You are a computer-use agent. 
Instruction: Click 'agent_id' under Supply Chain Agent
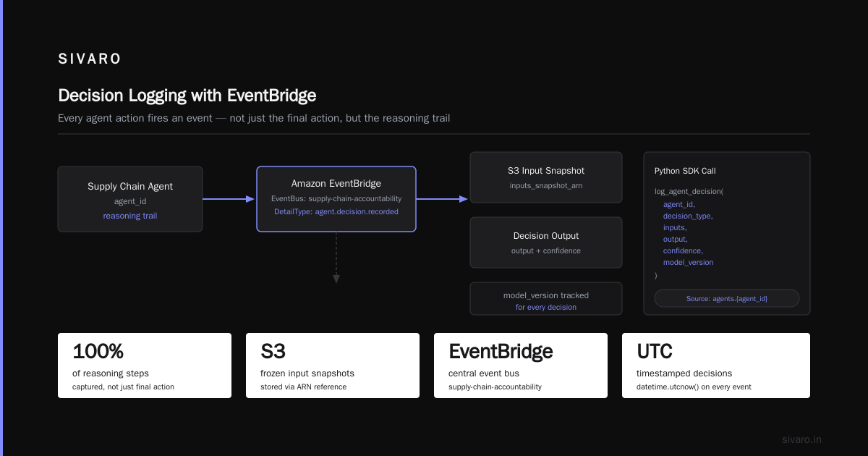tap(130, 201)
